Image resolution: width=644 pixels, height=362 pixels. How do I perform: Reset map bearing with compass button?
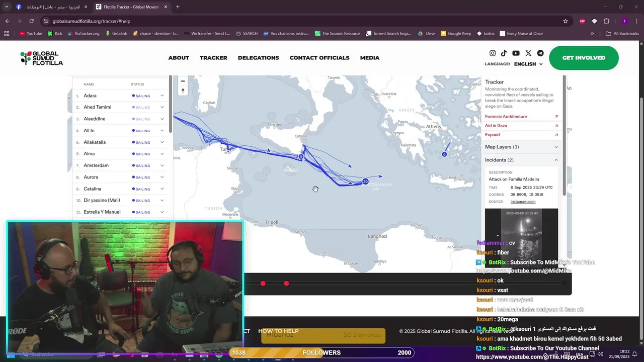[183, 90]
